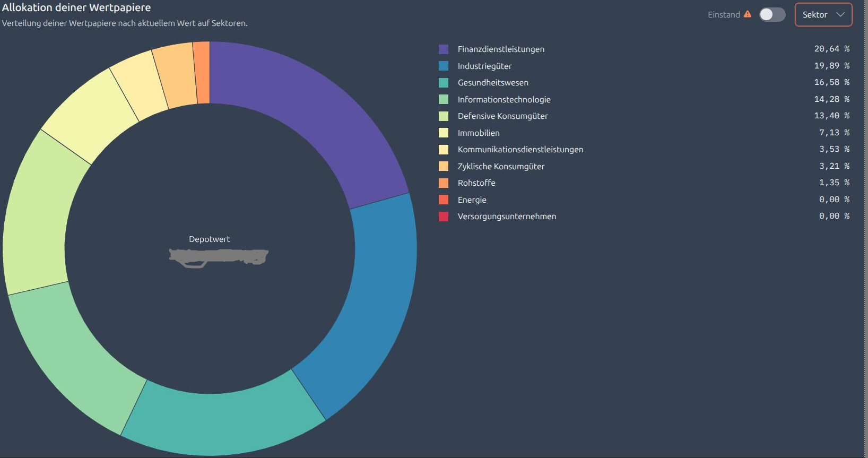868x458 pixels.
Task: Click the Energie red-orange legend square
Action: pyautogui.click(x=444, y=200)
